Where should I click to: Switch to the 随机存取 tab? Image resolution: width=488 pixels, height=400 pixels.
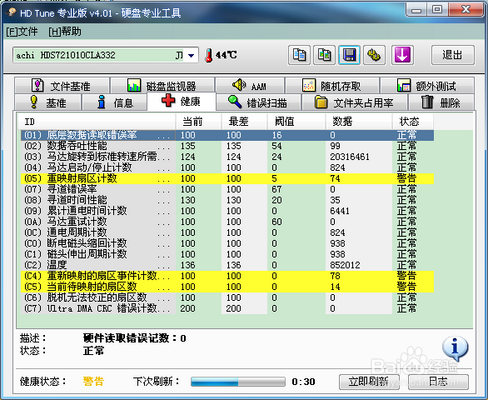(332, 86)
